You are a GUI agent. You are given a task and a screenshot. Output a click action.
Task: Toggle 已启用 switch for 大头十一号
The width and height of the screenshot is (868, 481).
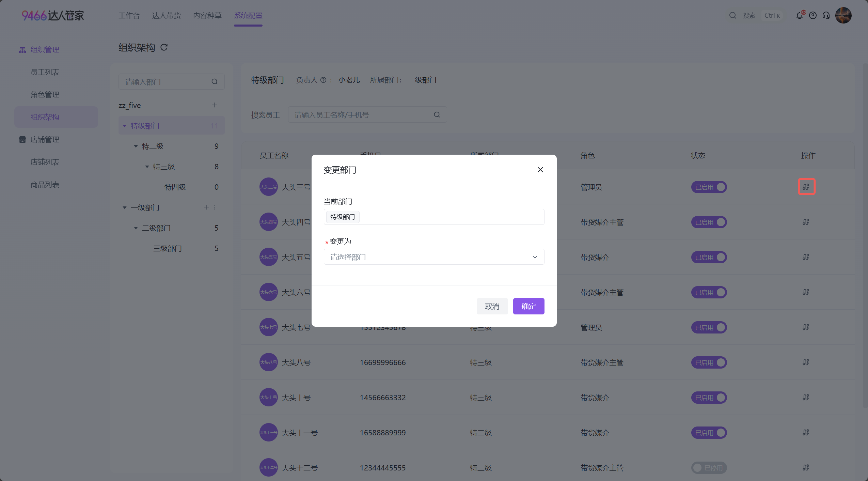(709, 433)
